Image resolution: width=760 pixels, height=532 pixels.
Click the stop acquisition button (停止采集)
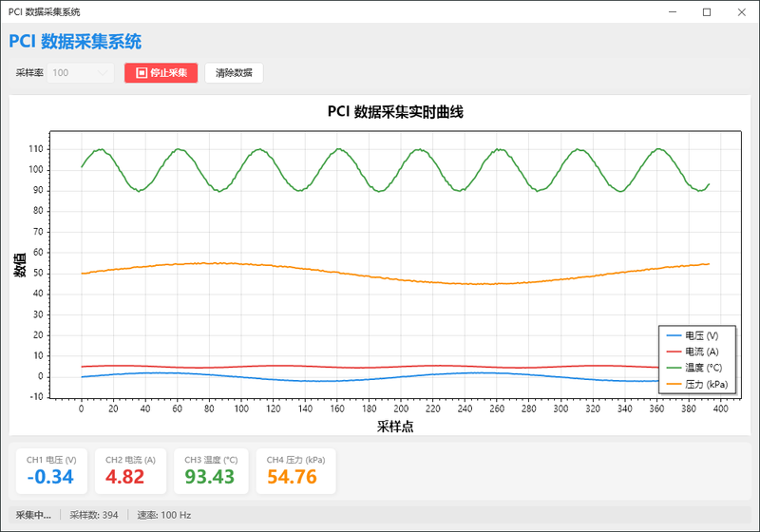click(x=161, y=73)
